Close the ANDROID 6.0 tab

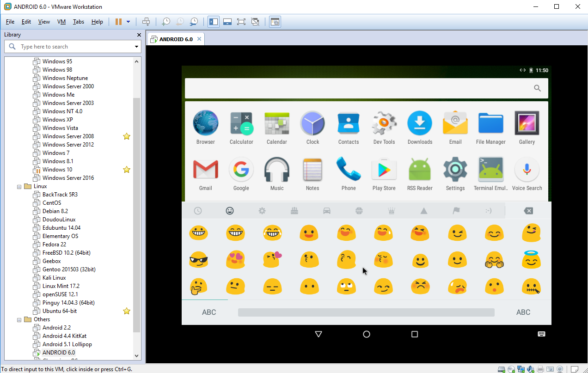(199, 39)
